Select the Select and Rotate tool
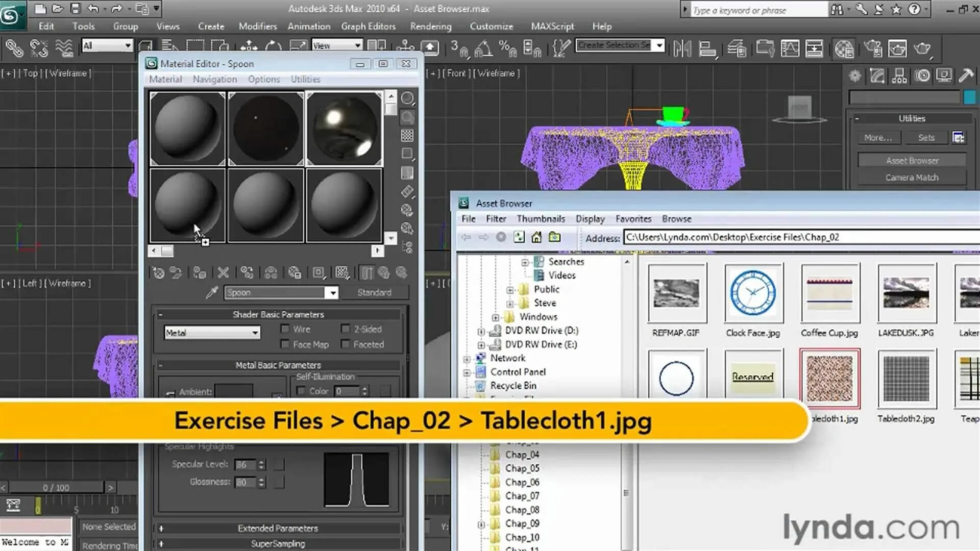The image size is (980, 551). click(273, 47)
